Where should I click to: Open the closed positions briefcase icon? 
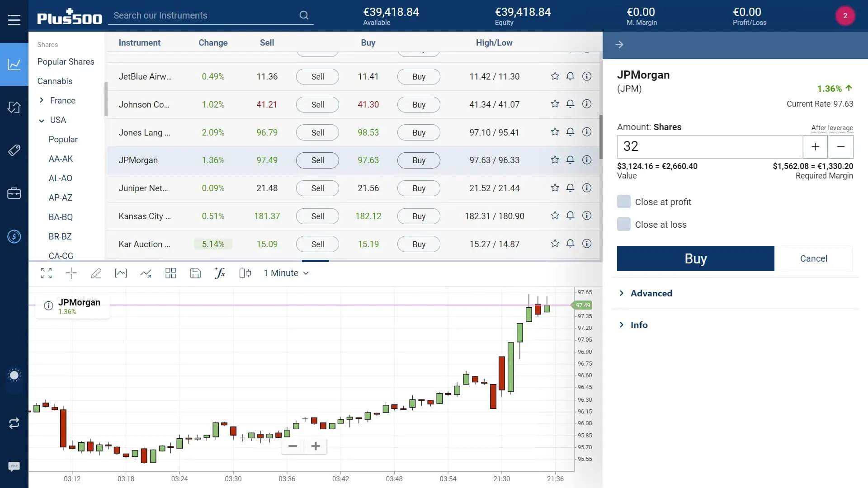point(14,193)
